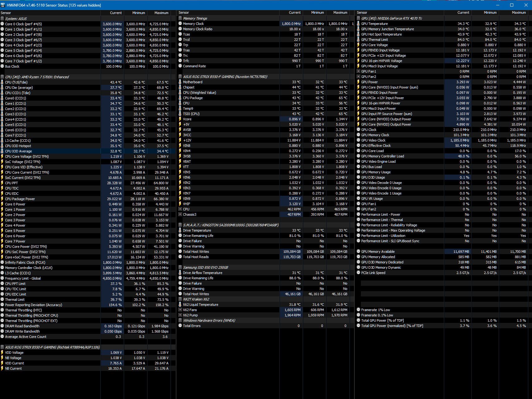Viewport: 532px width, 399px height.
Task: Collapse the S.M.A.R.T.: KINGSTON SA2000M81000G group
Action: tap(180, 225)
